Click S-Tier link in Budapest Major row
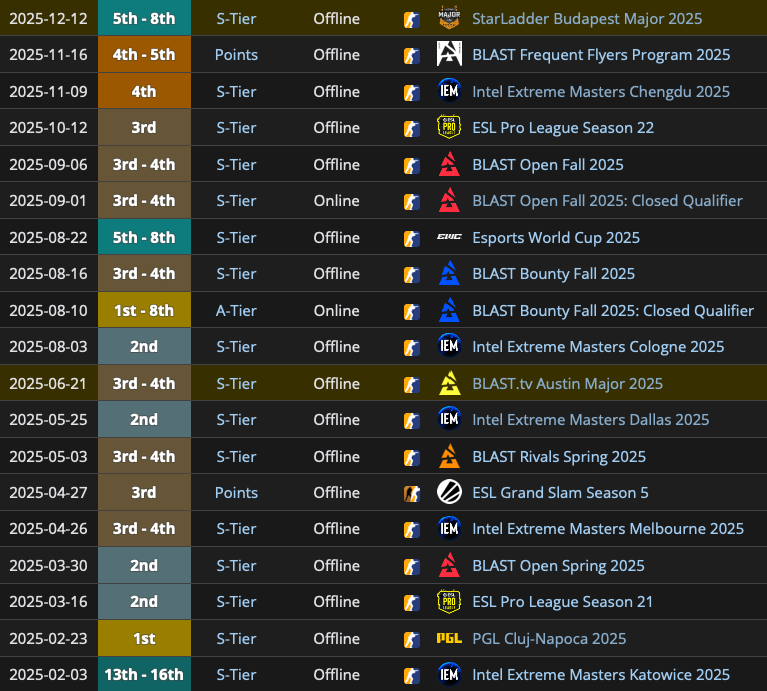 [x=236, y=19]
